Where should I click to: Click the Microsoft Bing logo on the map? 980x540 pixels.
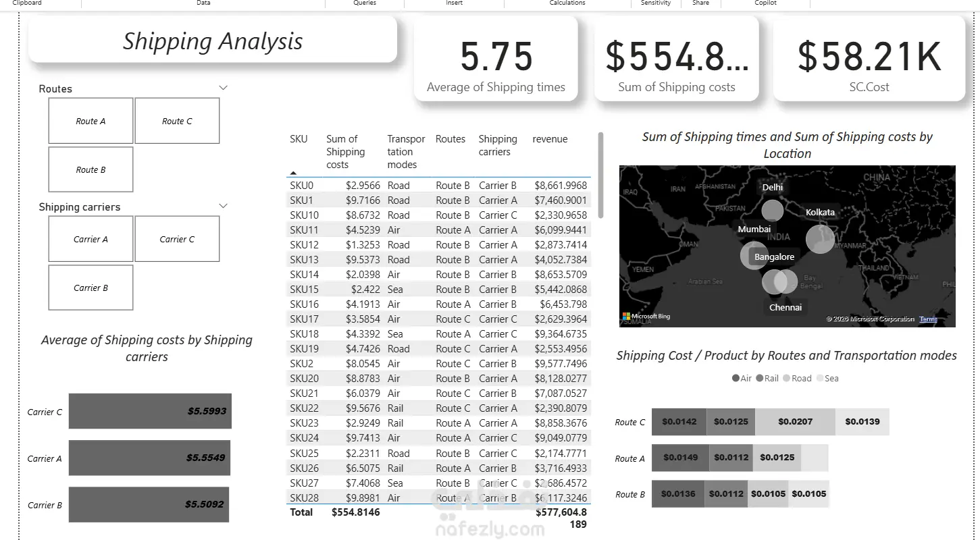(646, 316)
